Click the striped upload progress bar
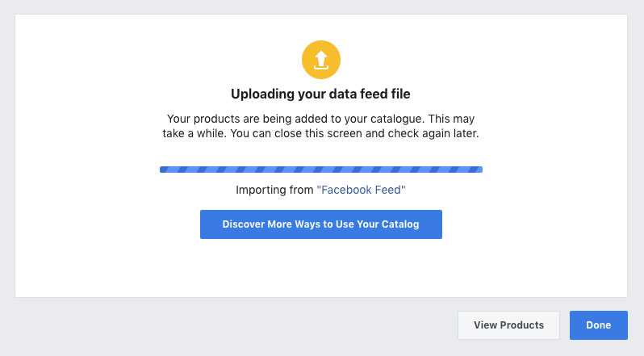 (x=320, y=170)
